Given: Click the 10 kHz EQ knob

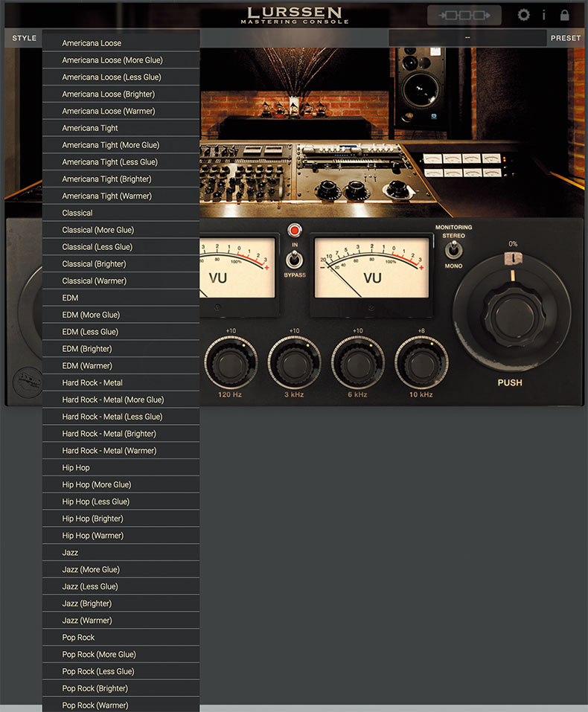Looking at the screenshot, I should (x=422, y=363).
